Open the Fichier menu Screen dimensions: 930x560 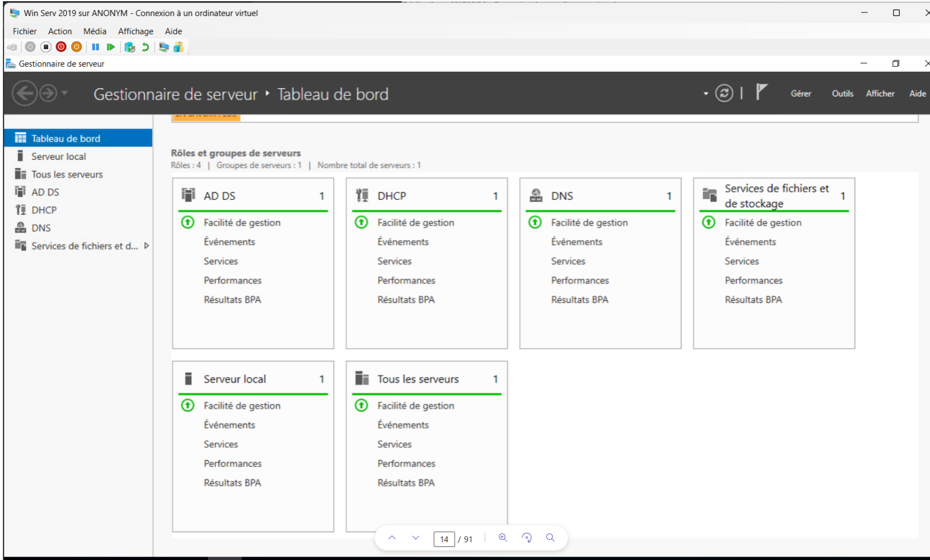pos(24,31)
